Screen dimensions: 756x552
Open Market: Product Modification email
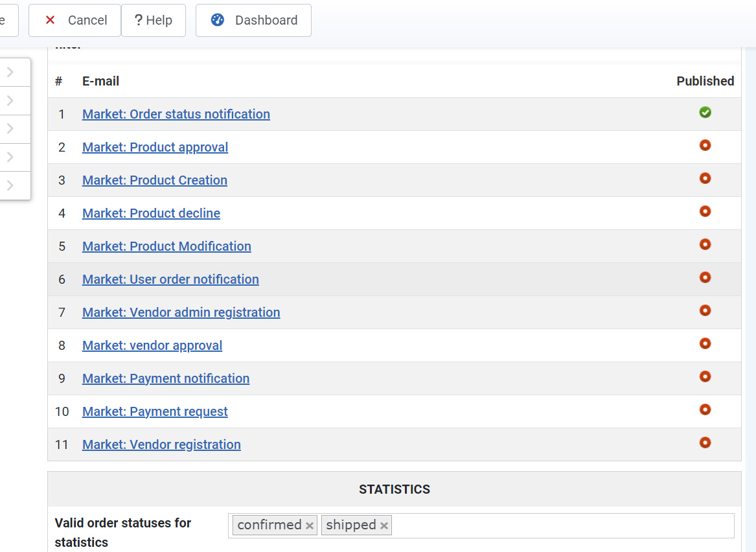coord(166,246)
